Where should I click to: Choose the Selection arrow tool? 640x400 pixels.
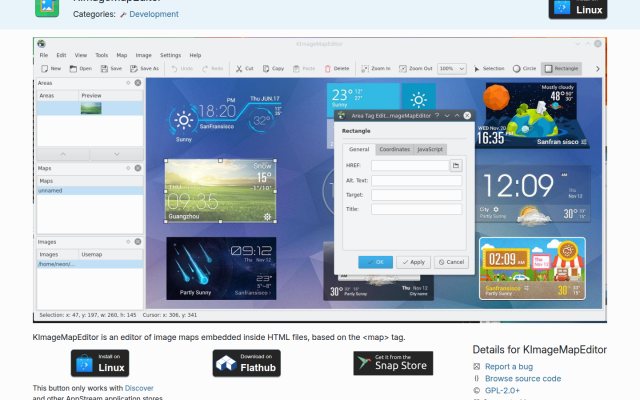[489, 69]
